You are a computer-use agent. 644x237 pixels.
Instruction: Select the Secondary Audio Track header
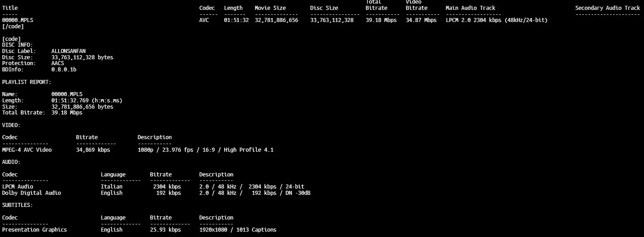click(x=607, y=8)
